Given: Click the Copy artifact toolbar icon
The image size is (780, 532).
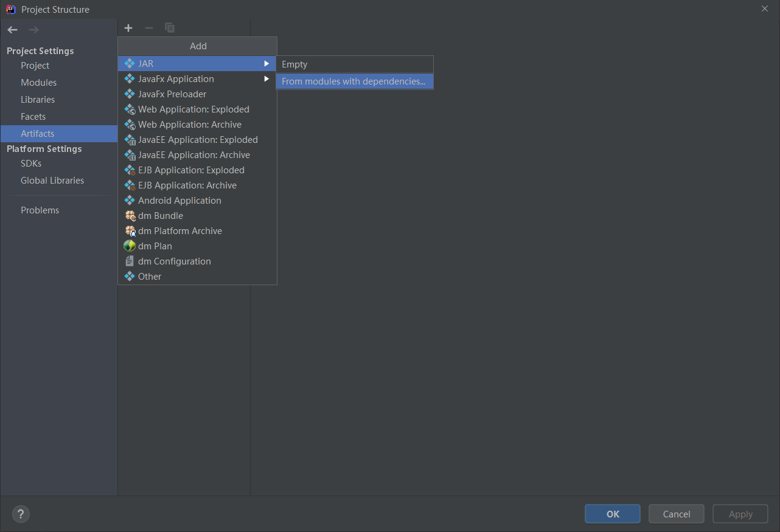Looking at the screenshot, I should (x=170, y=28).
